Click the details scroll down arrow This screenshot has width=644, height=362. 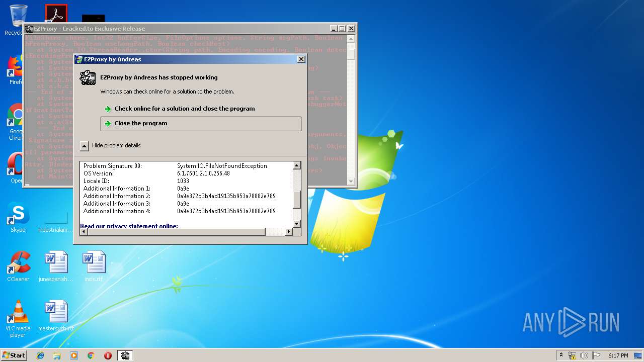pos(297,224)
